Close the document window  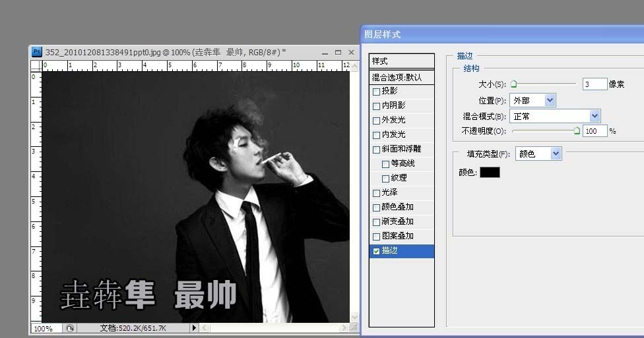[x=351, y=53]
